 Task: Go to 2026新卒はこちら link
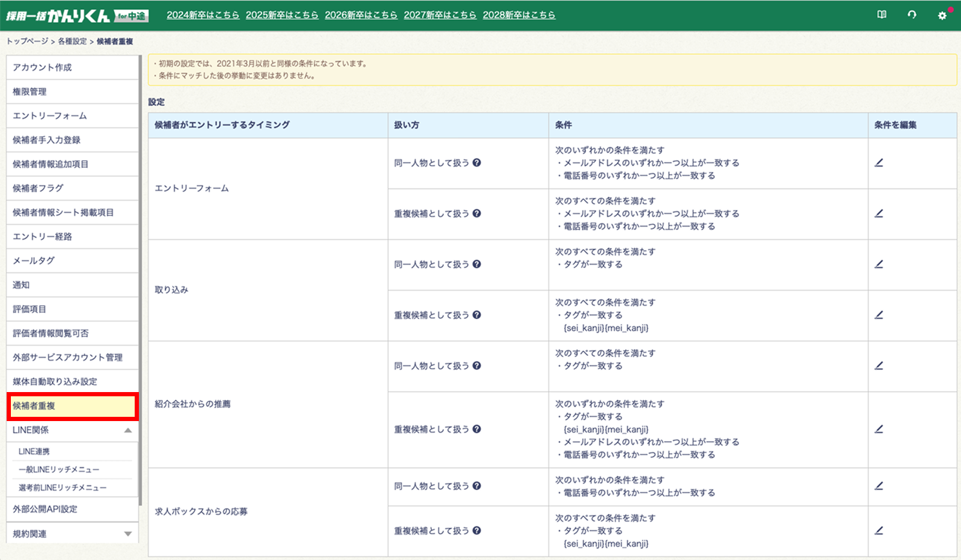(x=361, y=15)
